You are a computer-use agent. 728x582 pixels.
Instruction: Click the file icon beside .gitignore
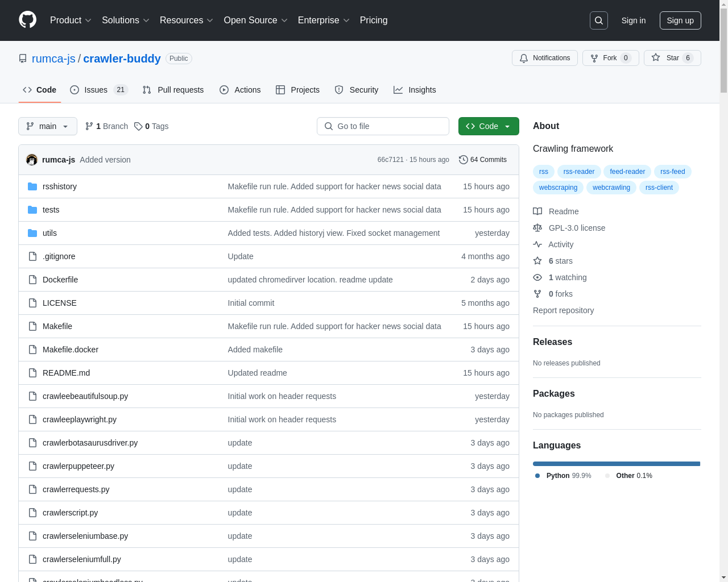pos(32,256)
